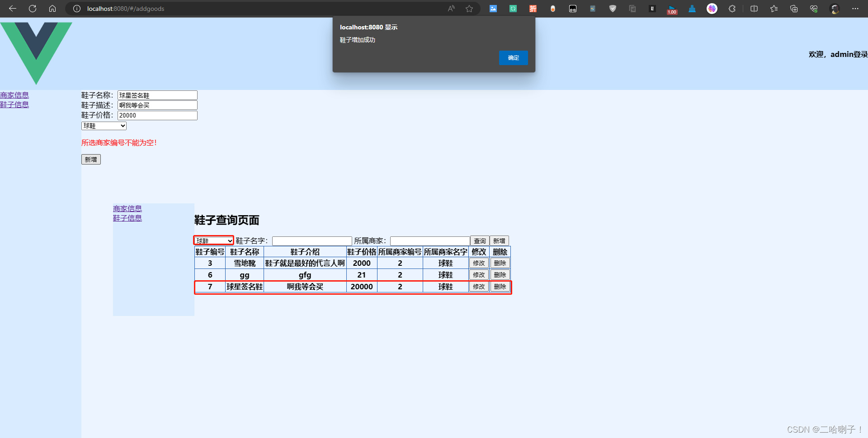Click 修改 for the 球星签名鞋 row
The image size is (868, 438).
click(x=479, y=287)
